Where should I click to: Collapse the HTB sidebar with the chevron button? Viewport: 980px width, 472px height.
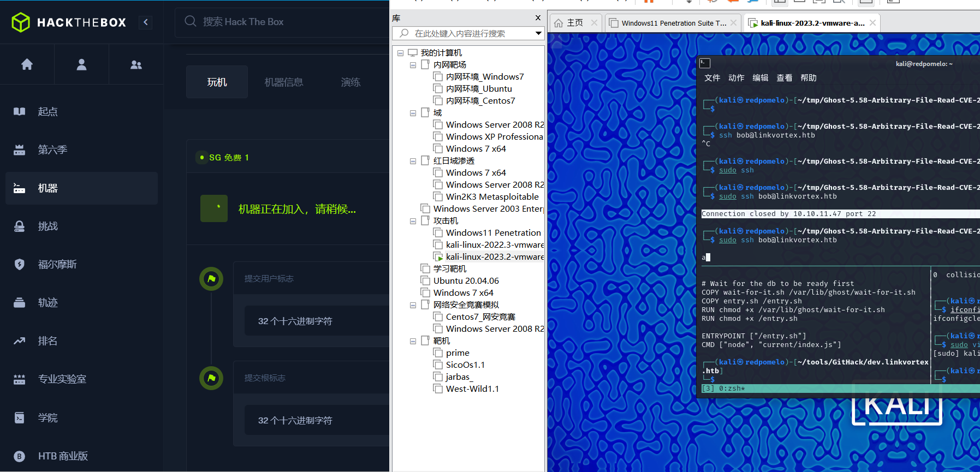click(146, 22)
